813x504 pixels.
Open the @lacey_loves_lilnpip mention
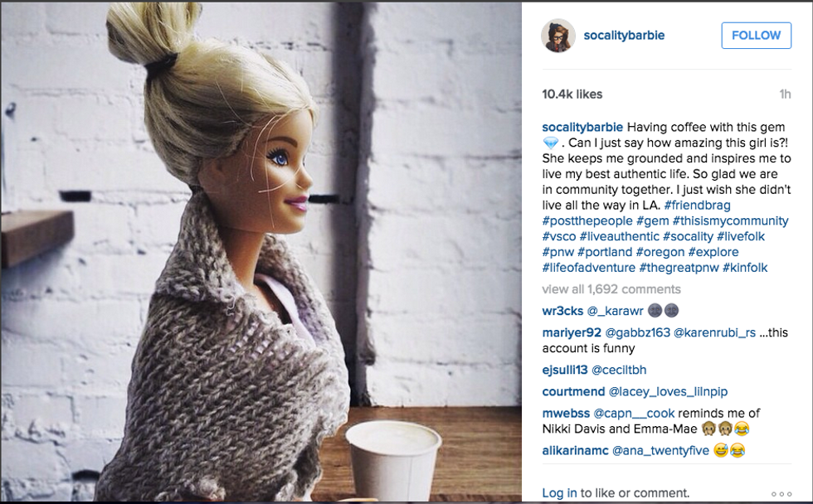[669, 391]
